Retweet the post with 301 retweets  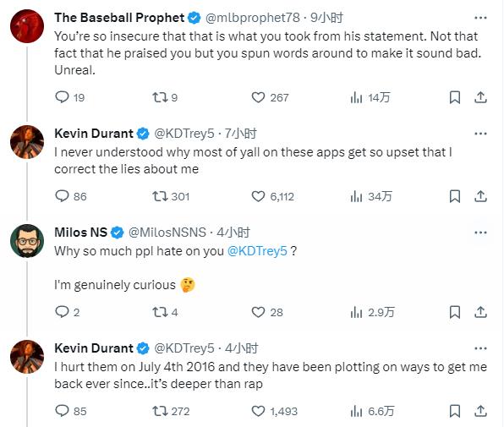[x=160, y=196]
